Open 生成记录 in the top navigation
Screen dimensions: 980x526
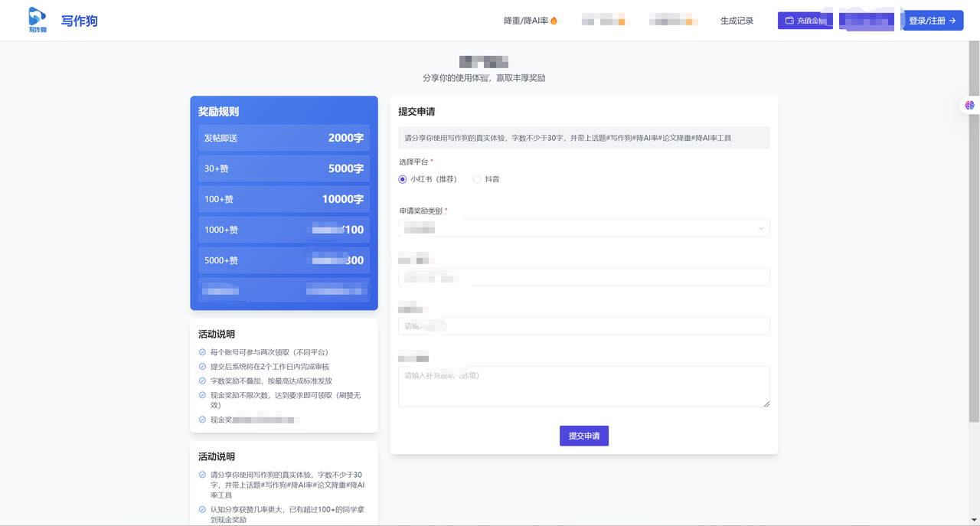pos(737,21)
